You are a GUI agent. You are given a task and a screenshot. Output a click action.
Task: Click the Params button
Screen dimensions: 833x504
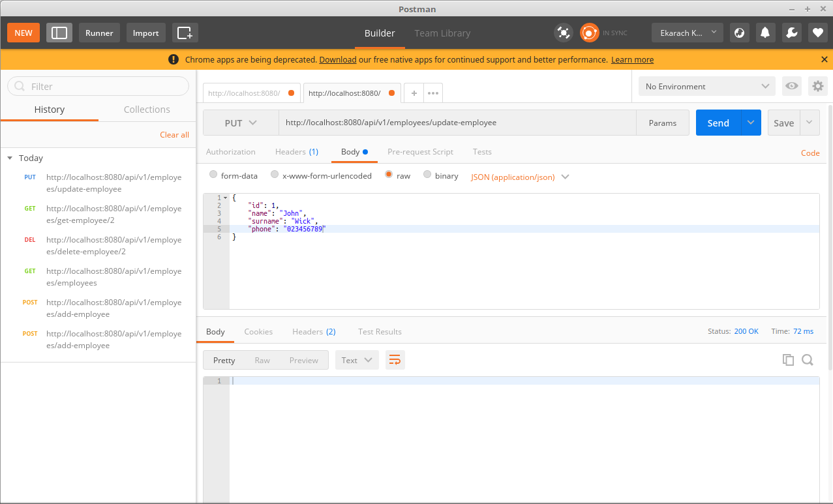663,123
